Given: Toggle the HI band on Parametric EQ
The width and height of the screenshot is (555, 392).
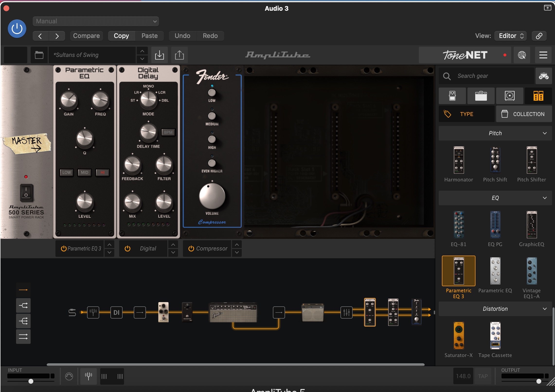Looking at the screenshot, I should click(102, 172).
